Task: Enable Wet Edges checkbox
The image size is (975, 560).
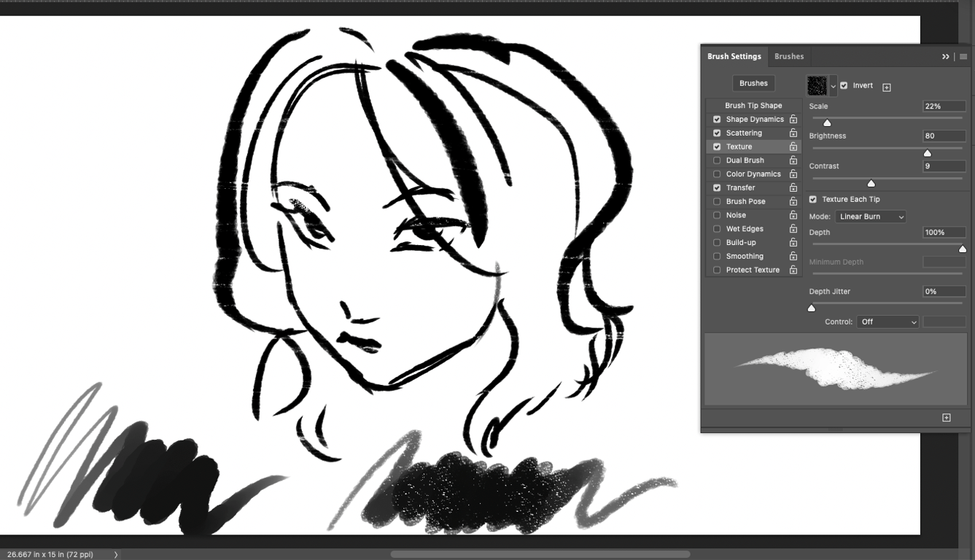Action: point(717,228)
